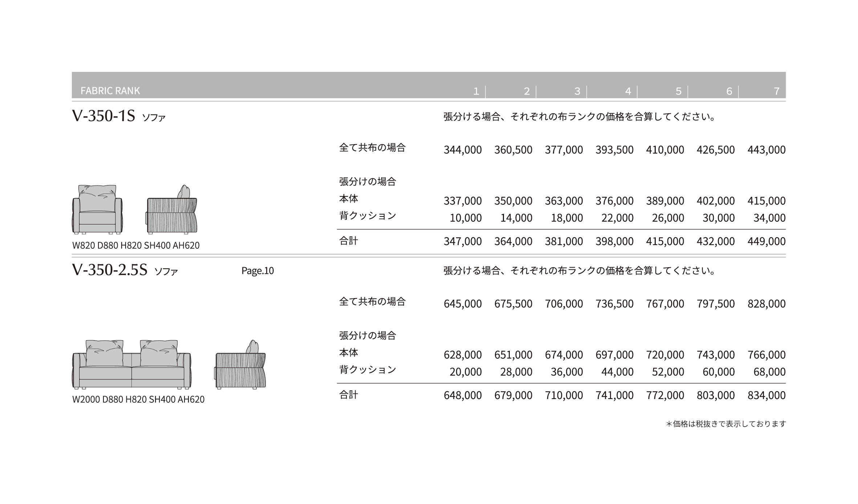Click 背クッション price 68,000
Image resolution: width=858 pixels, height=504 pixels.
[770, 372]
